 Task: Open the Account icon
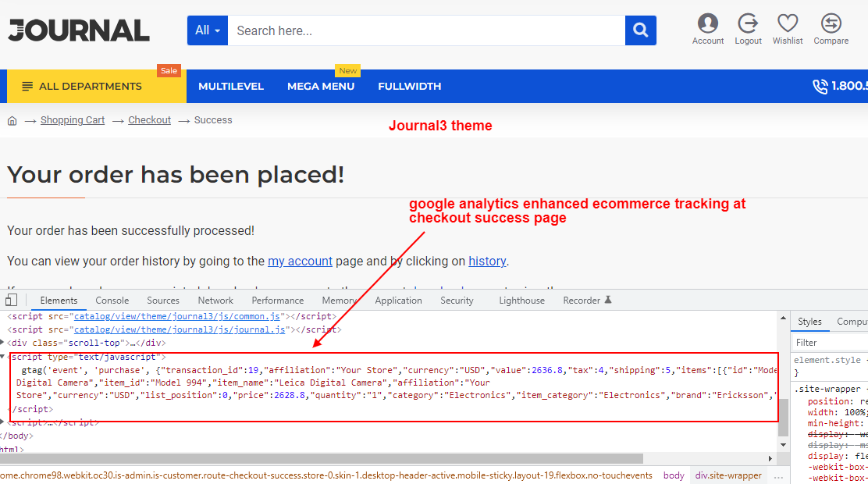[x=707, y=30]
